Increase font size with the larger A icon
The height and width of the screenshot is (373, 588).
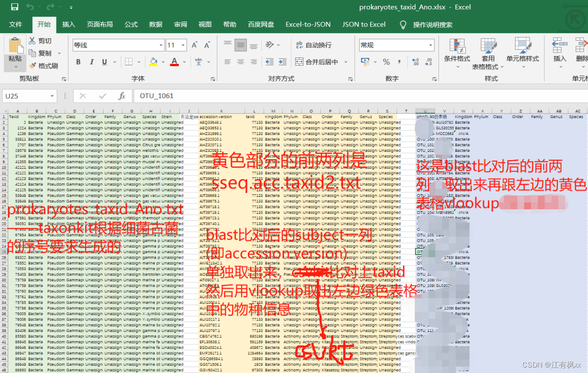coord(195,45)
